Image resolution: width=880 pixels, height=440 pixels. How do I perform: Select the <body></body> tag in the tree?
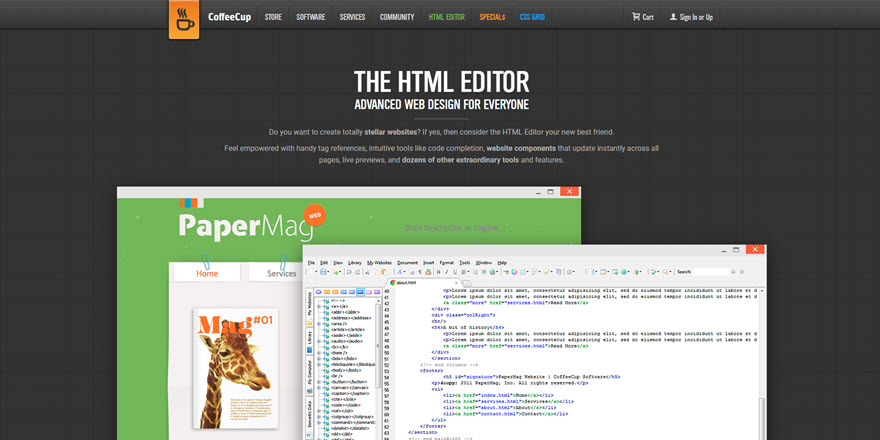click(x=346, y=370)
